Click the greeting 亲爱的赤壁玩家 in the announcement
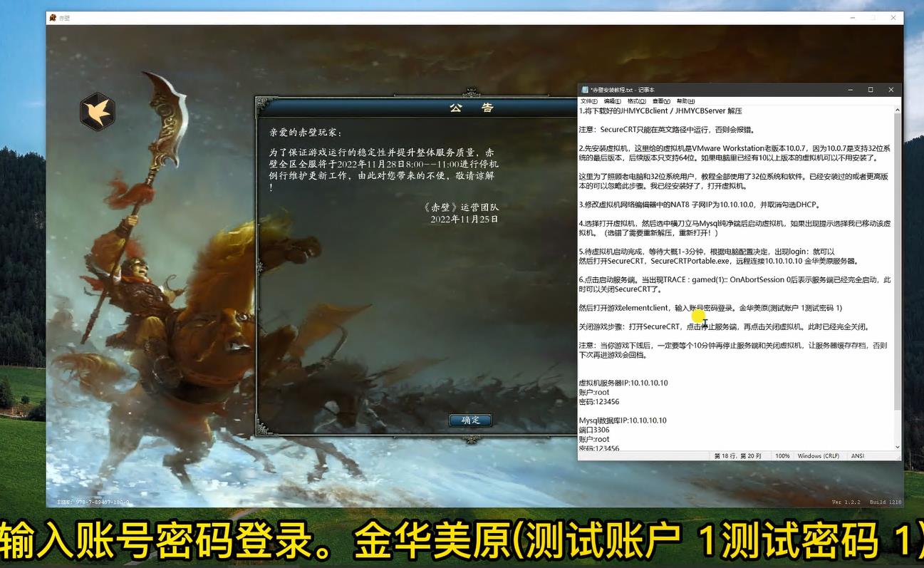Viewport: 924px width, 568px height. click(306, 133)
